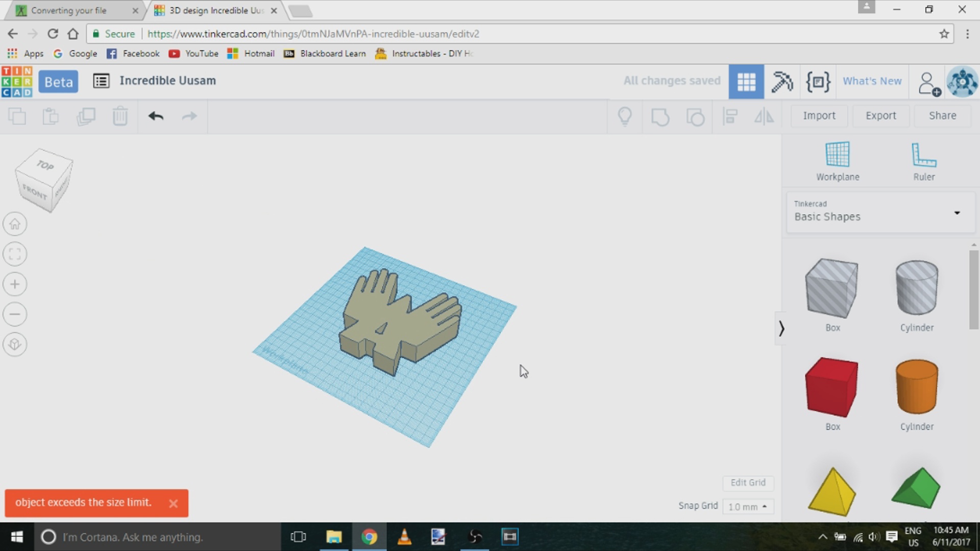Collapse the shapes panel chevron
Image resolution: width=980 pixels, height=551 pixels.
coord(781,329)
